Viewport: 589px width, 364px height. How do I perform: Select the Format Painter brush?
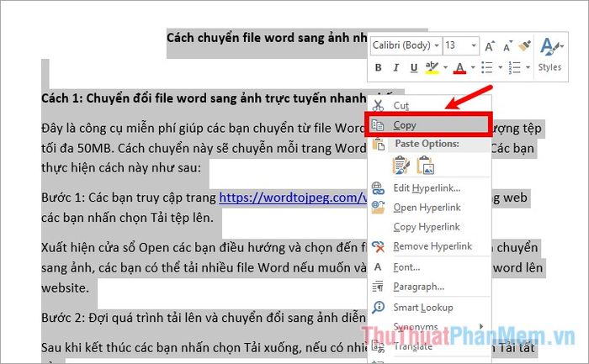(525, 45)
